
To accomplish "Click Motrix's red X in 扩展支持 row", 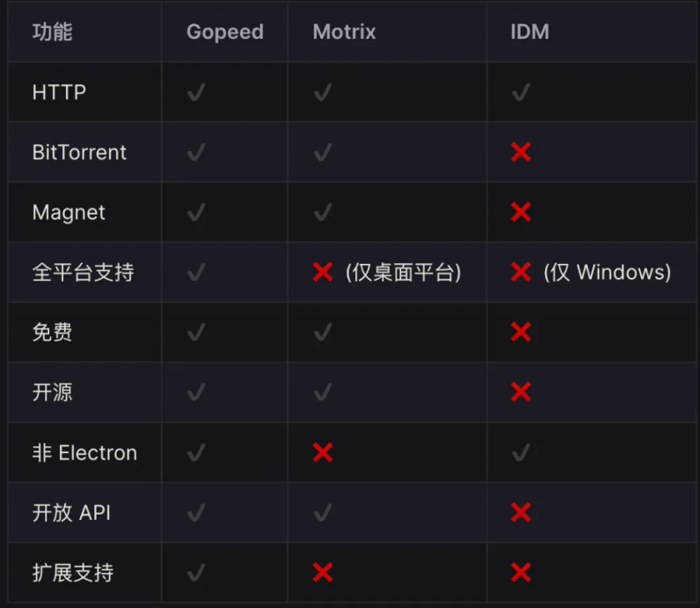I will [323, 573].
